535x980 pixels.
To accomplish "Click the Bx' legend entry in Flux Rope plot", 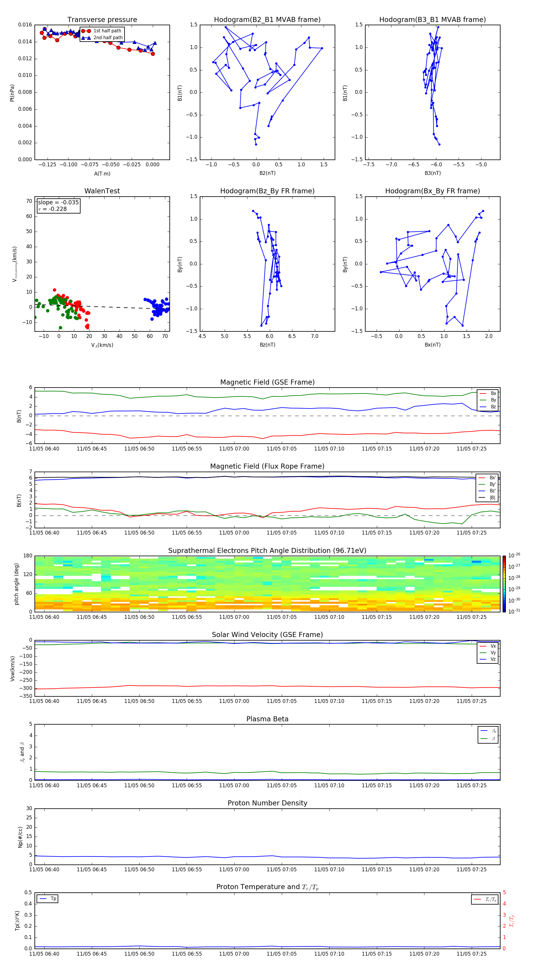I will pos(488,478).
